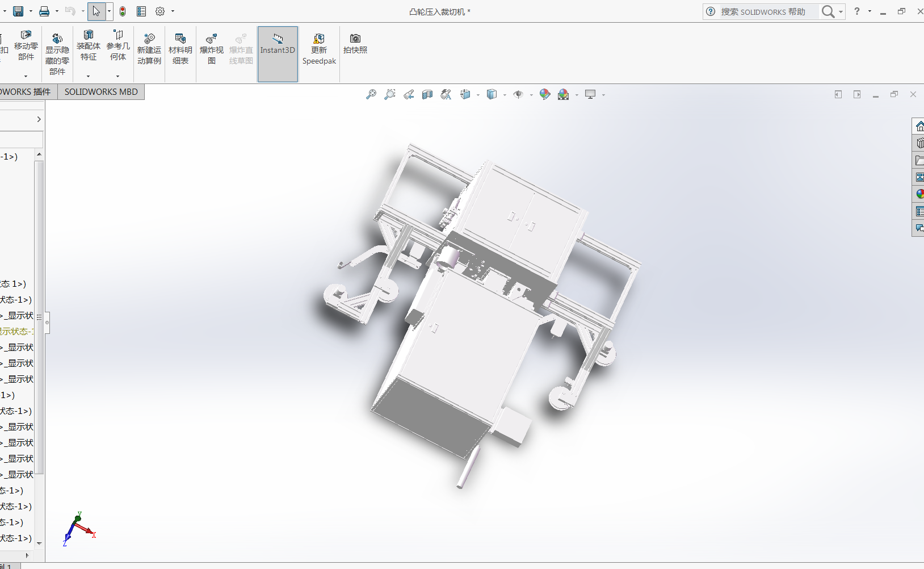Expand the 参考几何体 dropdown arrow
The image size is (924, 569).
tap(117, 76)
